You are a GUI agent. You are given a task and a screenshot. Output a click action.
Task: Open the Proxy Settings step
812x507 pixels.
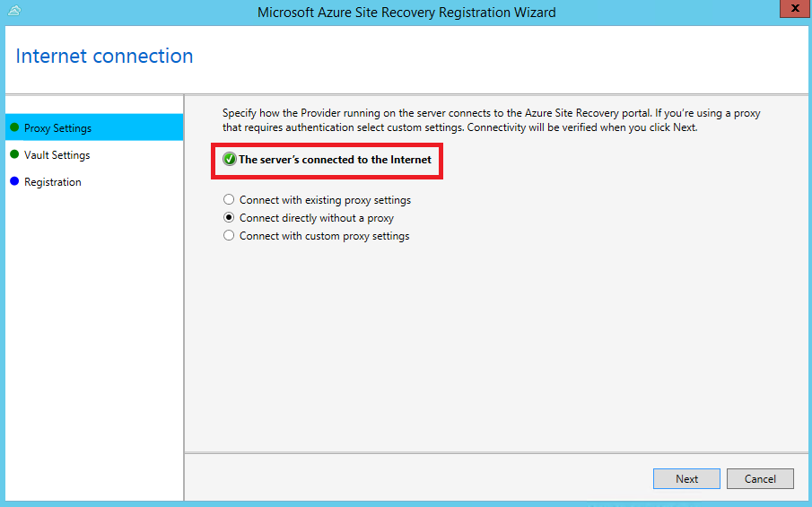94,127
